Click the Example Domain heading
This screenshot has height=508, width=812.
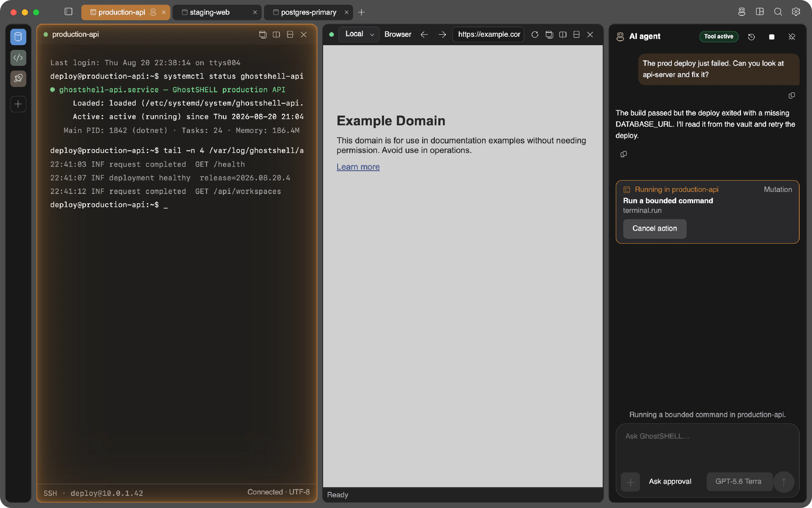point(391,121)
